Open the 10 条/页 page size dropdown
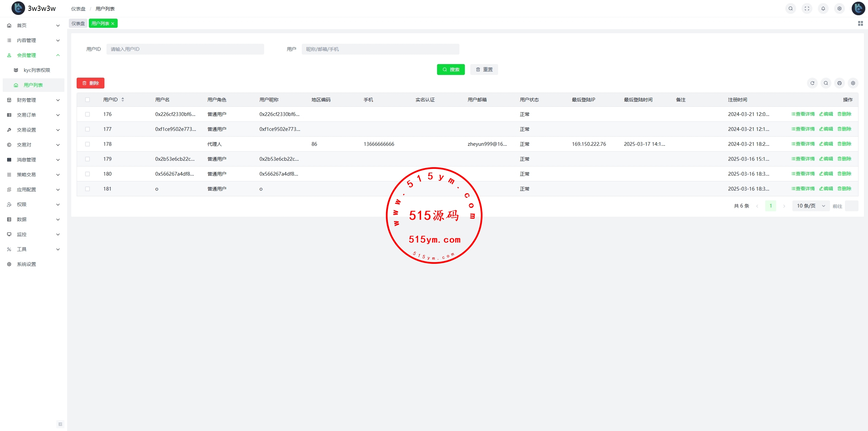868x431 pixels. pyautogui.click(x=810, y=206)
